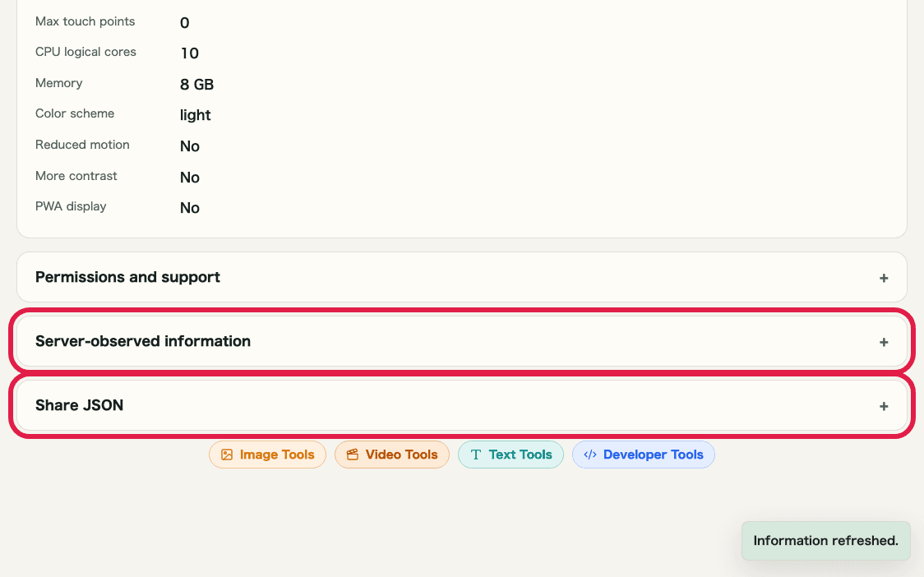Open the Text Tools page

[x=511, y=454]
